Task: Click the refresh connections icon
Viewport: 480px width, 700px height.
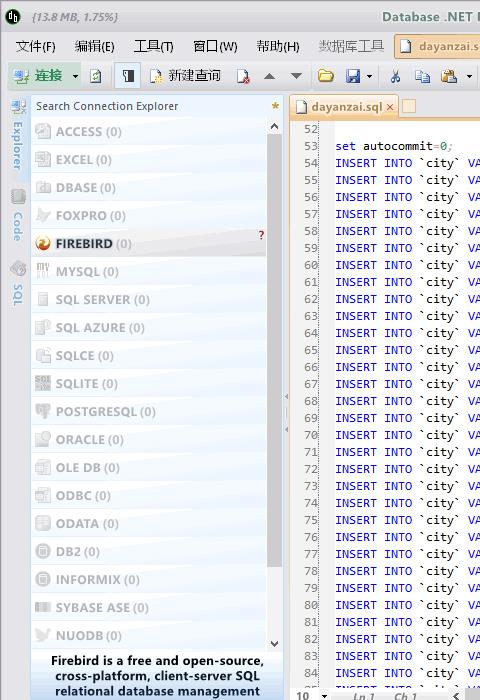Action: 96,76
